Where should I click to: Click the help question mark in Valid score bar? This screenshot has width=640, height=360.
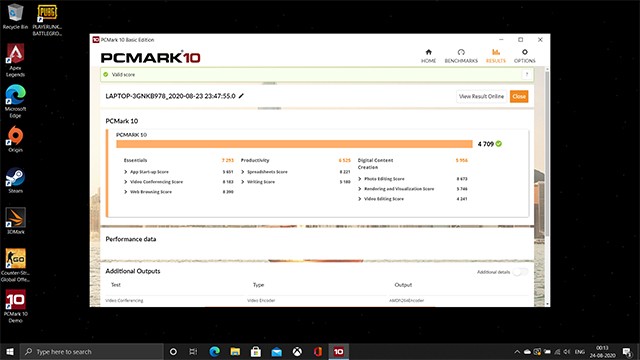click(x=527, y=74)
